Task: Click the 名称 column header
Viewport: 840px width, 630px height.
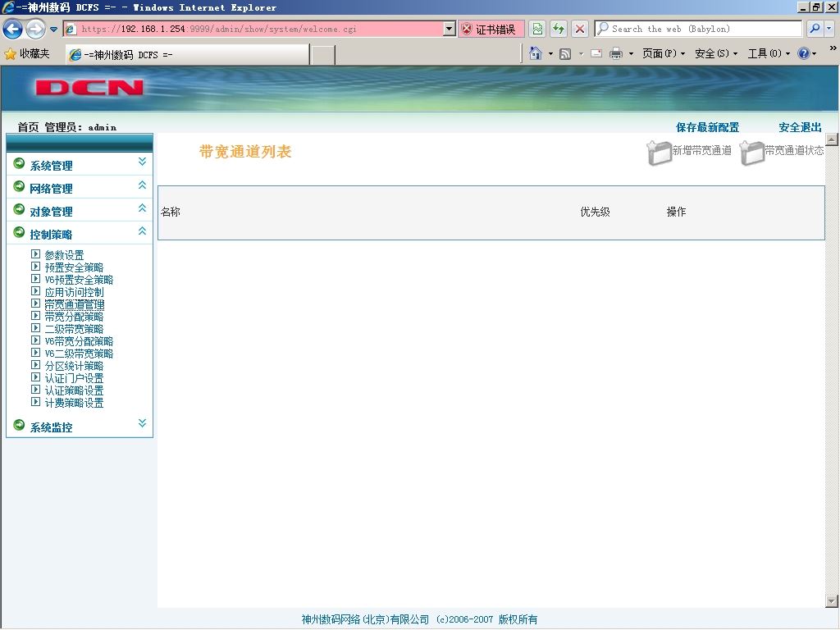Action: (171, 212)
